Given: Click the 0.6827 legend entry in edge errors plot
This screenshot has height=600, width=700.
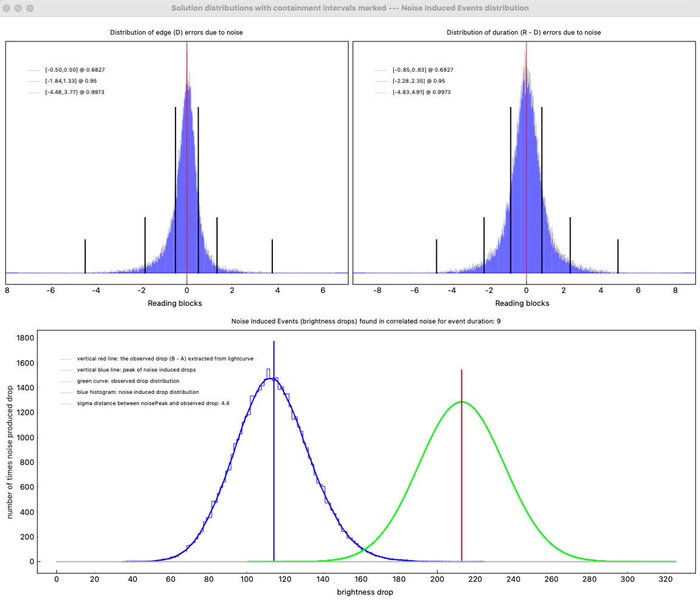Looking at the screenshot, I should [70, 70].
